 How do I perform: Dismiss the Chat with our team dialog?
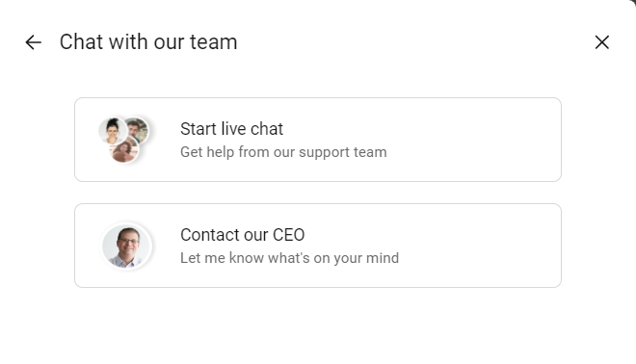(602, 42)
